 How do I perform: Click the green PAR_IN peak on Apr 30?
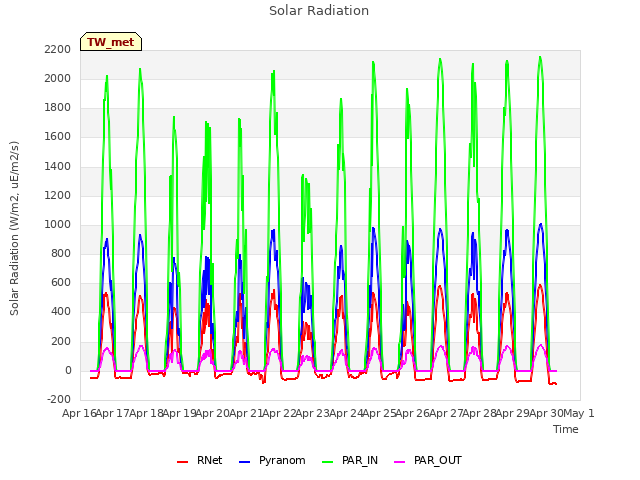(x=540, y=57)
